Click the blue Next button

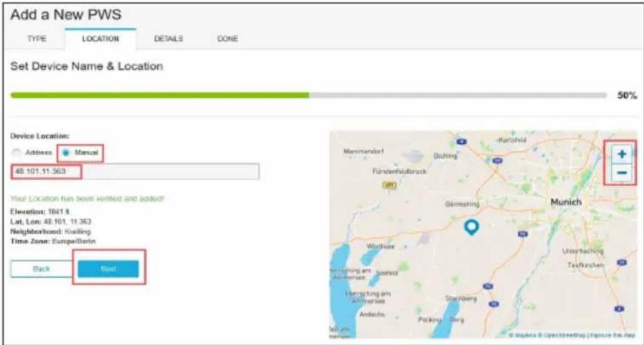pos(109,269)
